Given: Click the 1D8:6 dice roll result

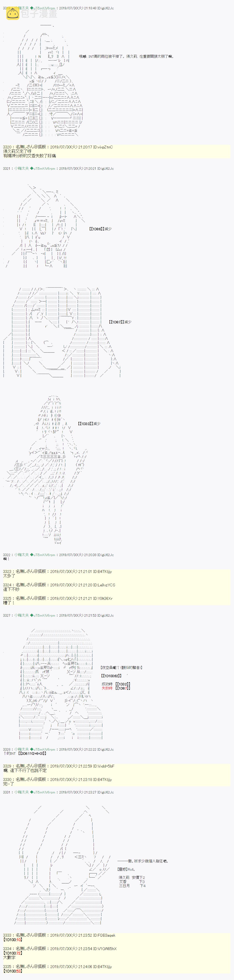Looking at the screenshot, I should [96, 229].
